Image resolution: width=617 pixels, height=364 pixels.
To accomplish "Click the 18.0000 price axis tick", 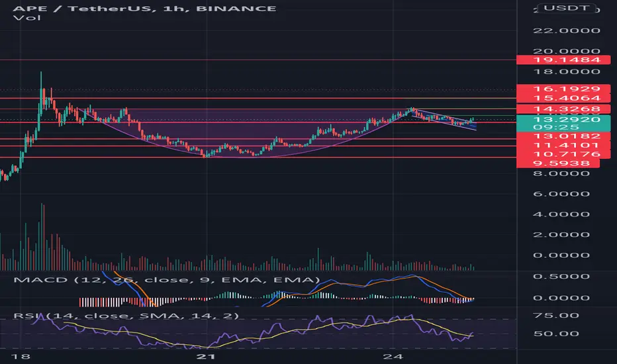I will [x=566, y=71].
